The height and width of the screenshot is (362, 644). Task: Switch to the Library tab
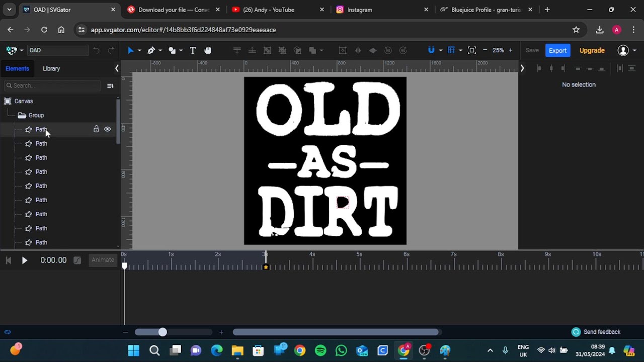point(51,68)
